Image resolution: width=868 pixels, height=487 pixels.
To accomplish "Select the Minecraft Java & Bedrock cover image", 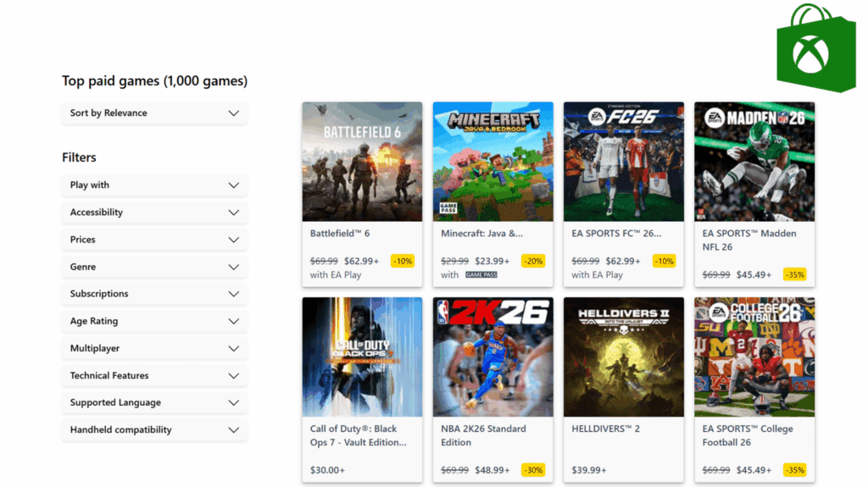I will pos(492,162).
